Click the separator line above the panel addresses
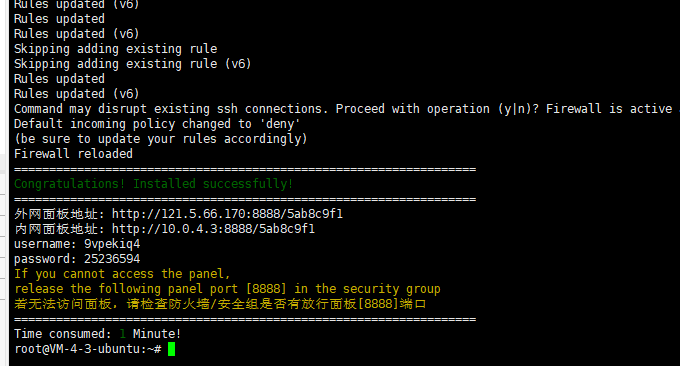680x366 pixels. point(245,199)
